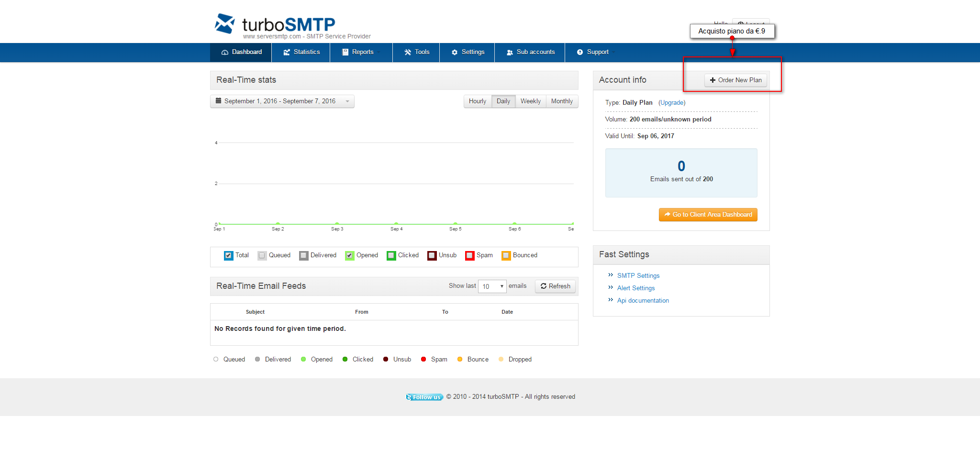Open the SMTP Settings link

point(638,276)
